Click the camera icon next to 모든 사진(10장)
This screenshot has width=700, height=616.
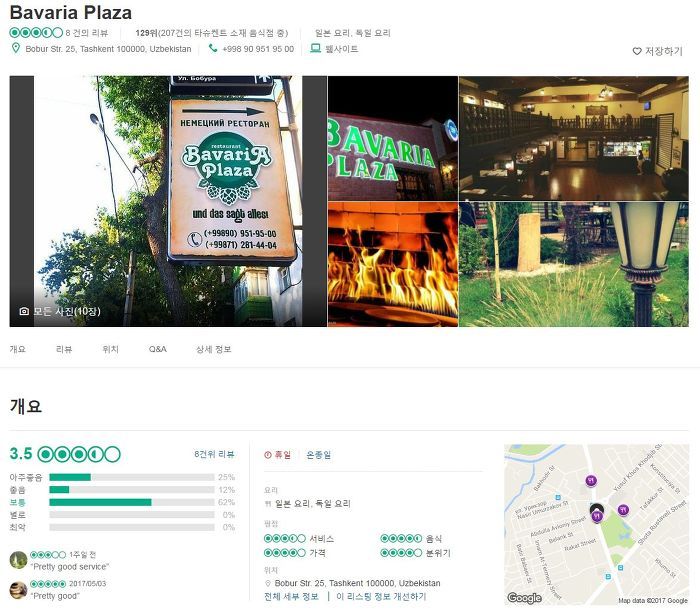coord(24,311)
